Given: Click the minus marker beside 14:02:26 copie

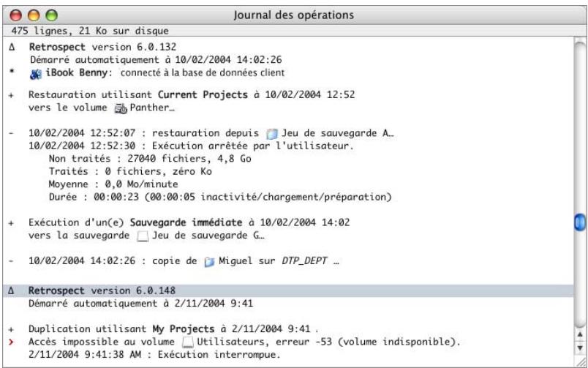Looking at the screenshot, I should point(11,261).
